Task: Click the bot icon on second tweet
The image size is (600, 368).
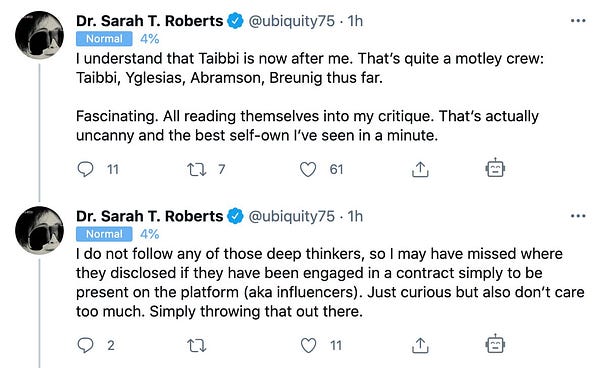Action: pyautogui.click(x=495, y=344)
